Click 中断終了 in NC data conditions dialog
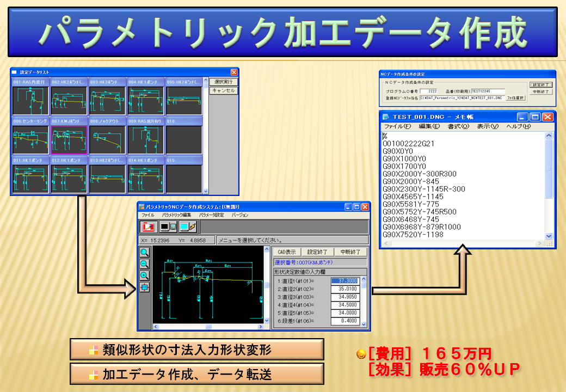 tap(541, 91)
